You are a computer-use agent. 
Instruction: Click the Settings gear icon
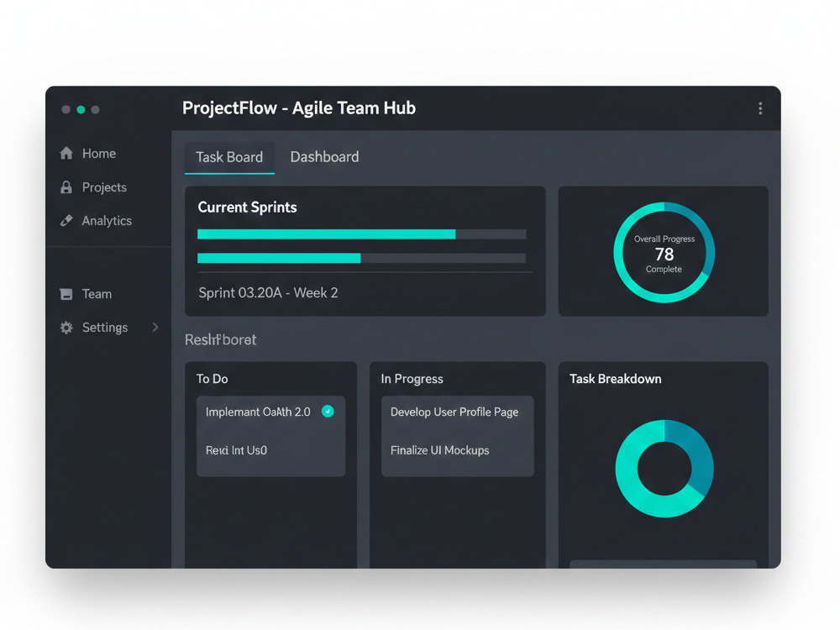[66, 328]
